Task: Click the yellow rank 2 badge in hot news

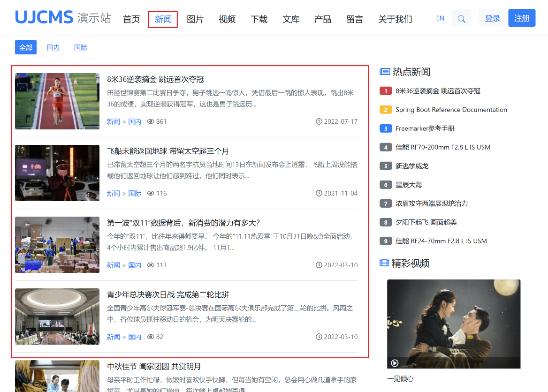Action: point(386,110)
